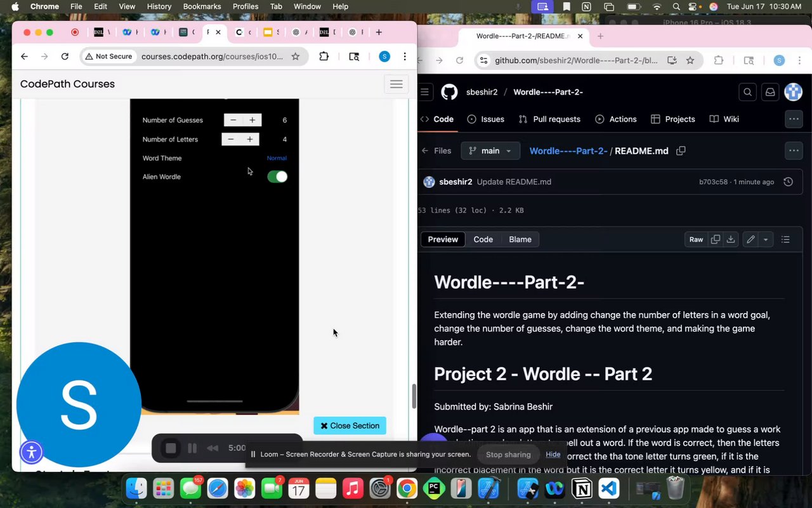Open Visual Studio Code from the dock
This screenshot has width=812, height=508.
609,488
